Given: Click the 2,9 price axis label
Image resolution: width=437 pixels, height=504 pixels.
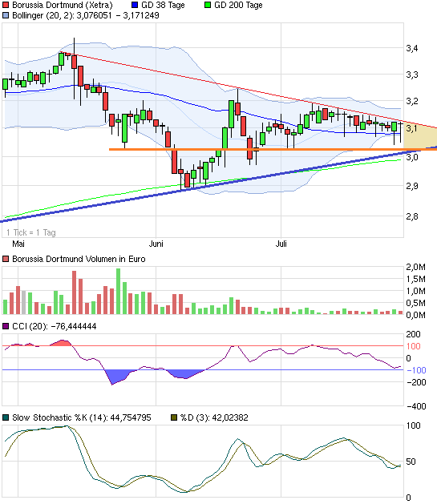Looking at the screenshot, I should click(x=412, y=186).
